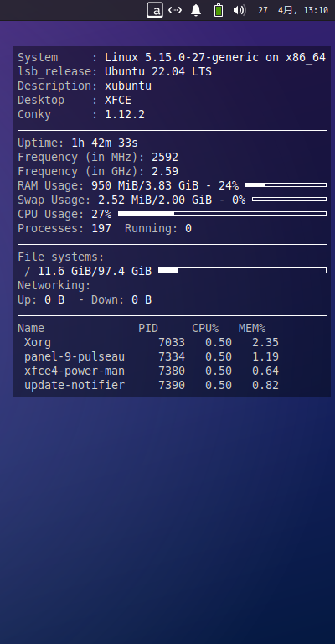The image size is (335, 644).
Task: Click the RAM Usage progress bar
Action: coord(286,185)
